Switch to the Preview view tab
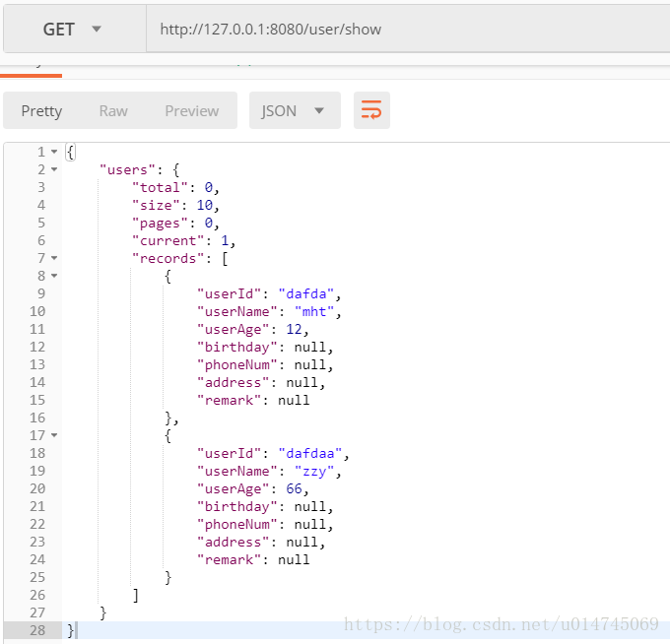 192,111
